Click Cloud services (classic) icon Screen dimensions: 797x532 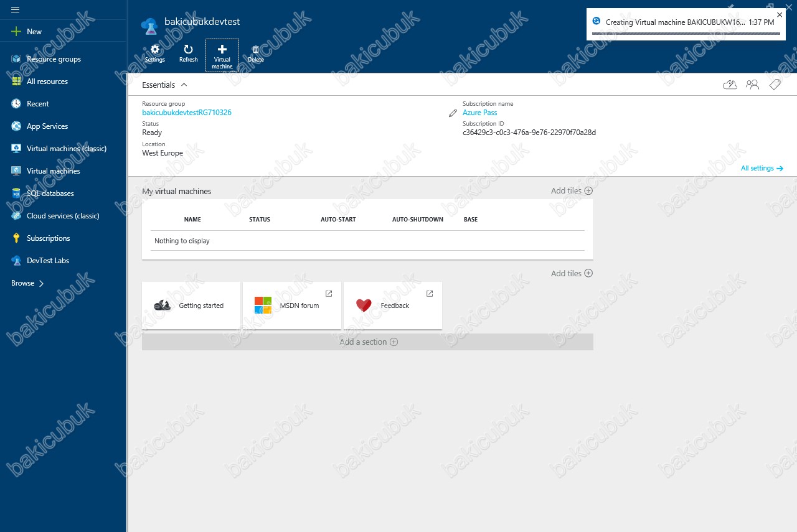click(x=16, y=216)
